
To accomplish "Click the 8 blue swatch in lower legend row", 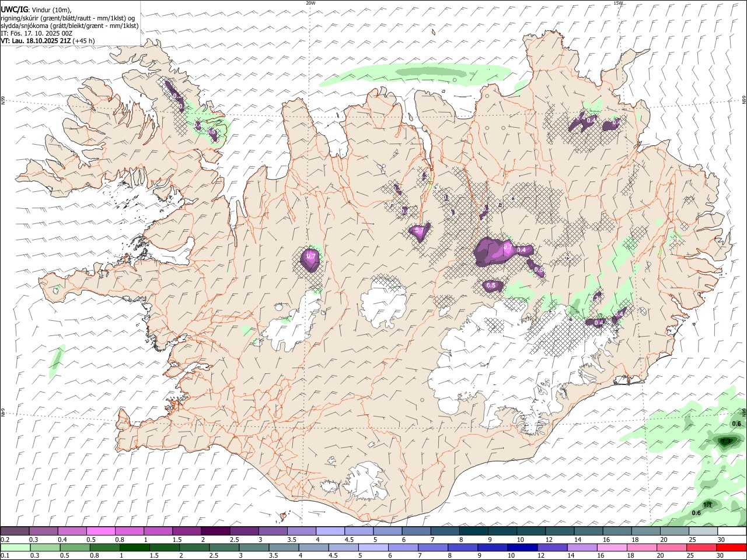I will pos(463,547).
